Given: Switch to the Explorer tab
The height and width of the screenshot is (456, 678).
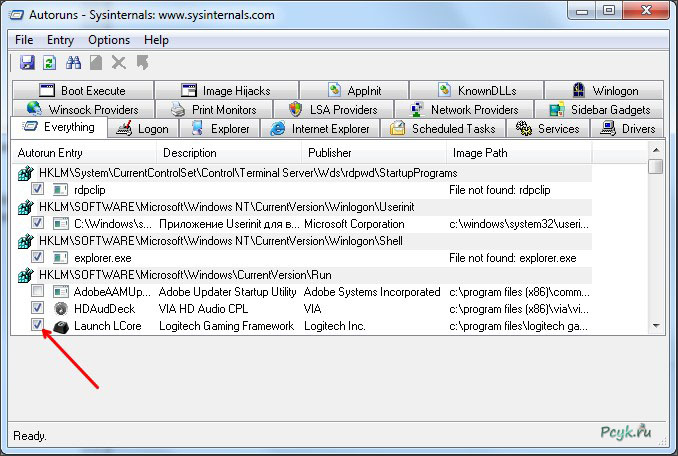Looking at the screenshot, I should click(220, 128).
